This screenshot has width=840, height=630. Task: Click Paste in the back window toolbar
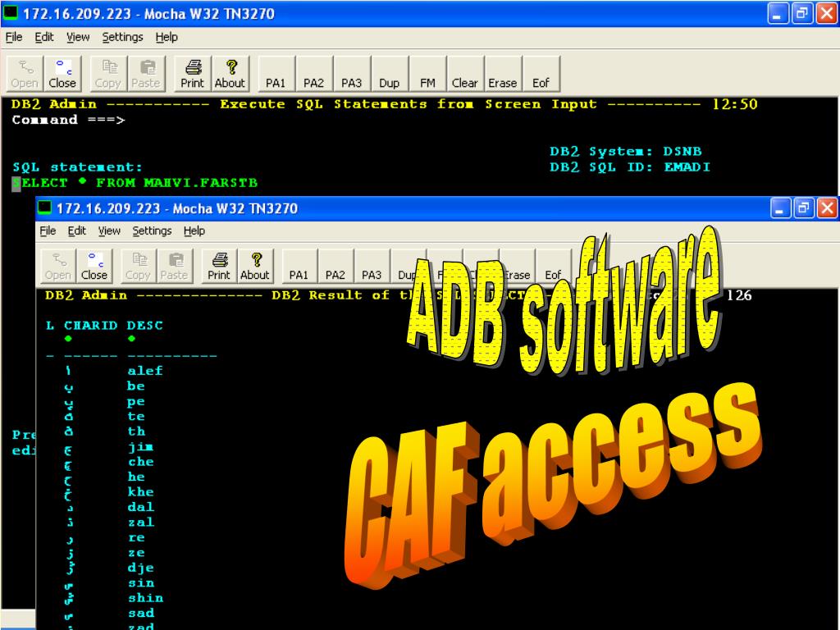tap(146, 73)
